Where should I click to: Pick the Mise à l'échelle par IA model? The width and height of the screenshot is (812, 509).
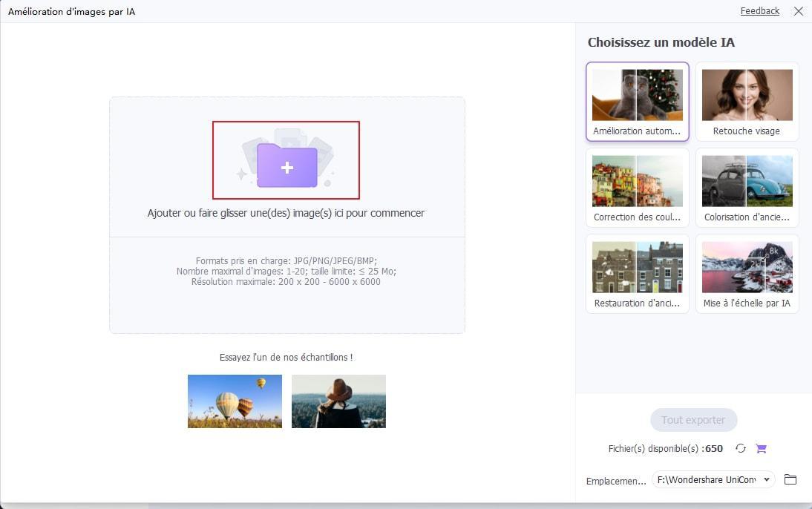747,273
